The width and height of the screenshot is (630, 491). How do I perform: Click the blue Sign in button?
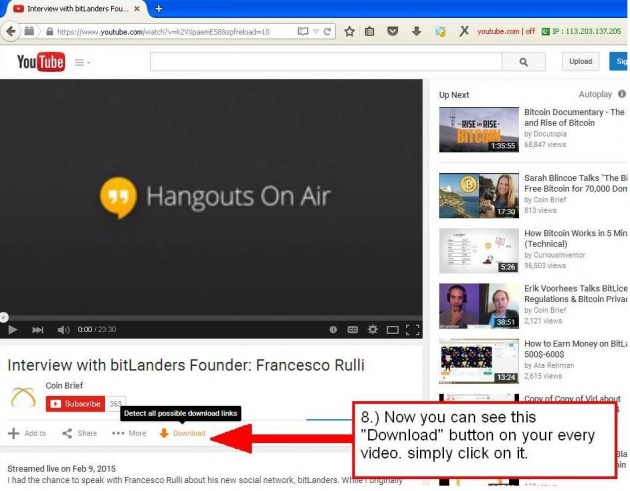[x=619, y=61]
